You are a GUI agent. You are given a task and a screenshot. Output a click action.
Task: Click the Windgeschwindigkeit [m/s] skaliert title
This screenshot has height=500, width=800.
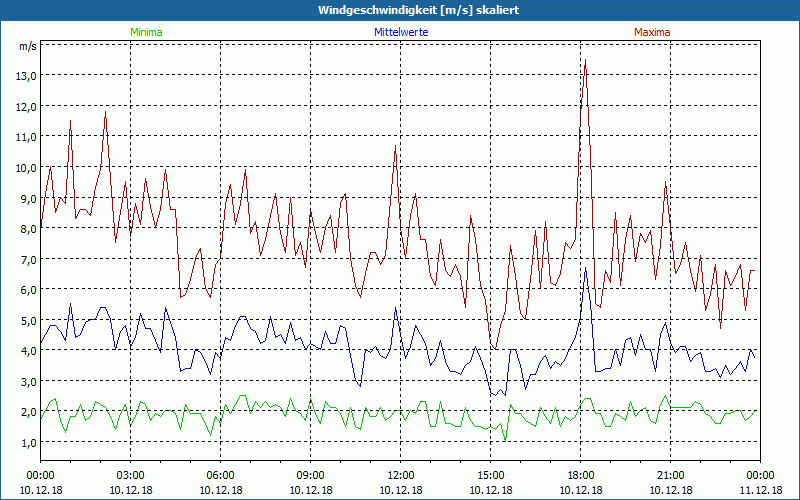tap(418, 10)
